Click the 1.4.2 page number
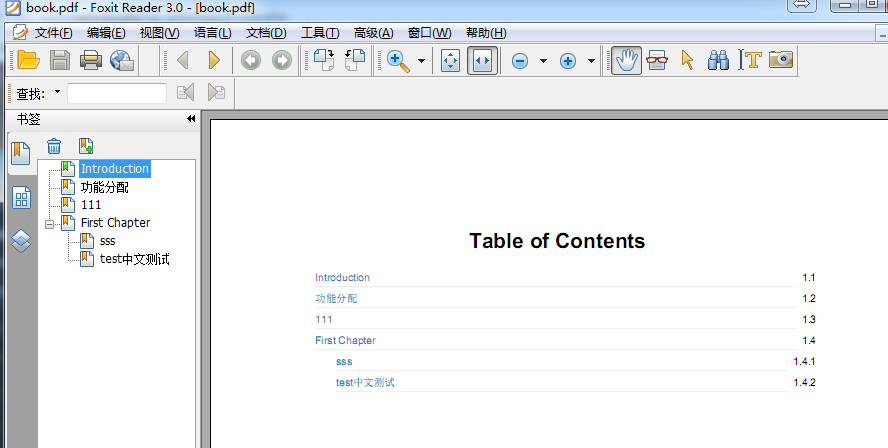The height and width of the screenshot is (448, 888). tap(804, 382)
